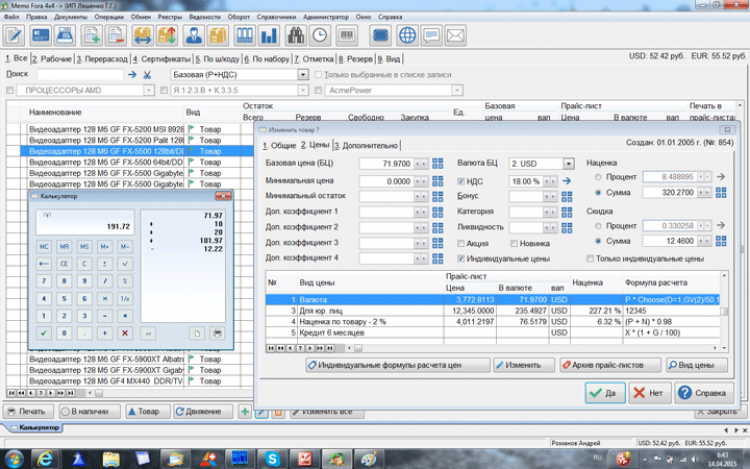Click the price list horizontal scrollbar

520,346
